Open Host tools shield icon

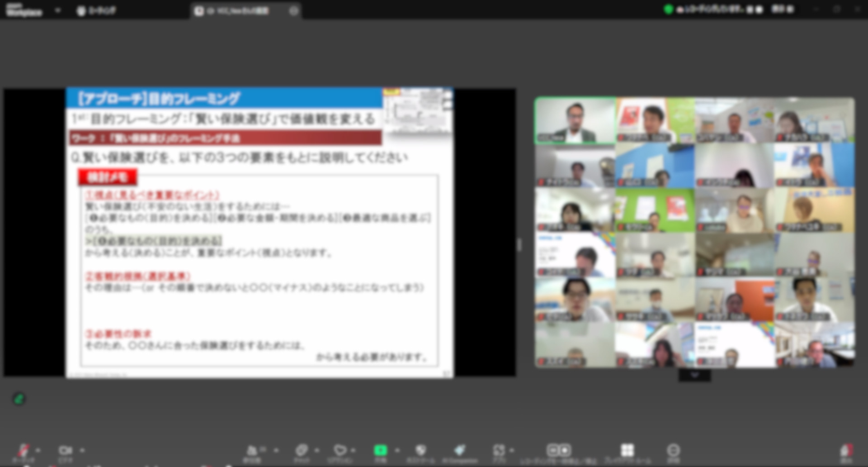[421, 451]
